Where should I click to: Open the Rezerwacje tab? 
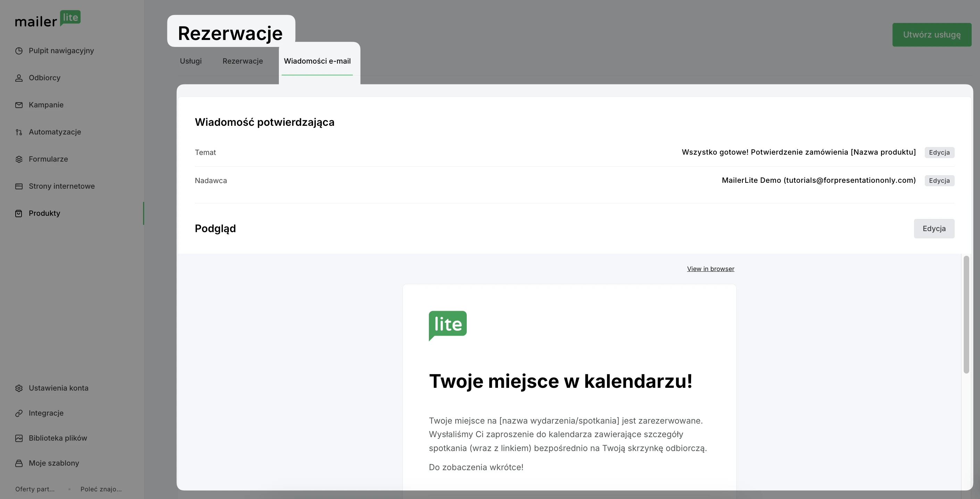coord(242,61)
